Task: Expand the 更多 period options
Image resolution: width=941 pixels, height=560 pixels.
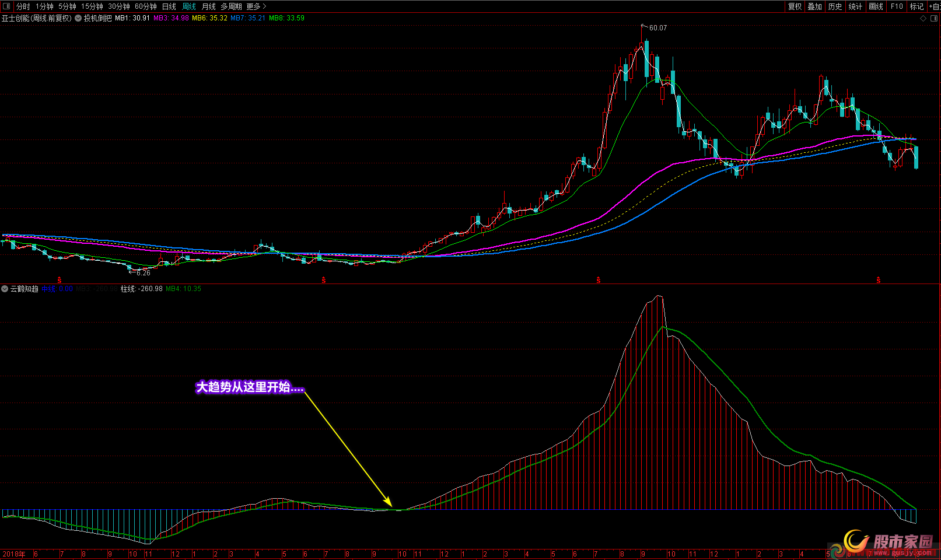Action: tap(256, 6)
